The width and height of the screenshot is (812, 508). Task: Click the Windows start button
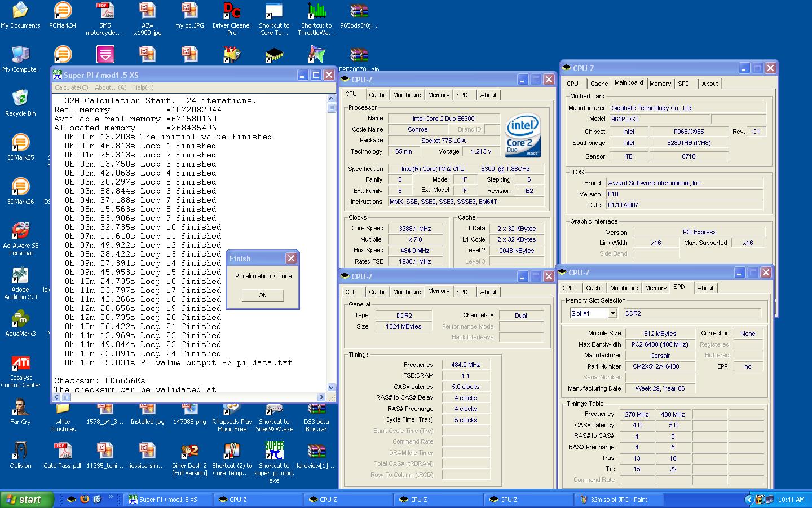point(27,500)
